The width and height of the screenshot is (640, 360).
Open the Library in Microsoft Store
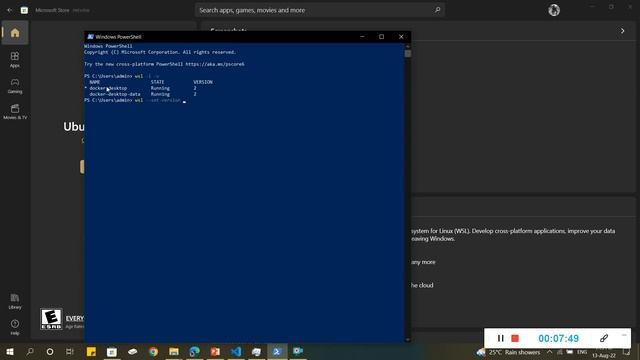(x=15, y=301)
